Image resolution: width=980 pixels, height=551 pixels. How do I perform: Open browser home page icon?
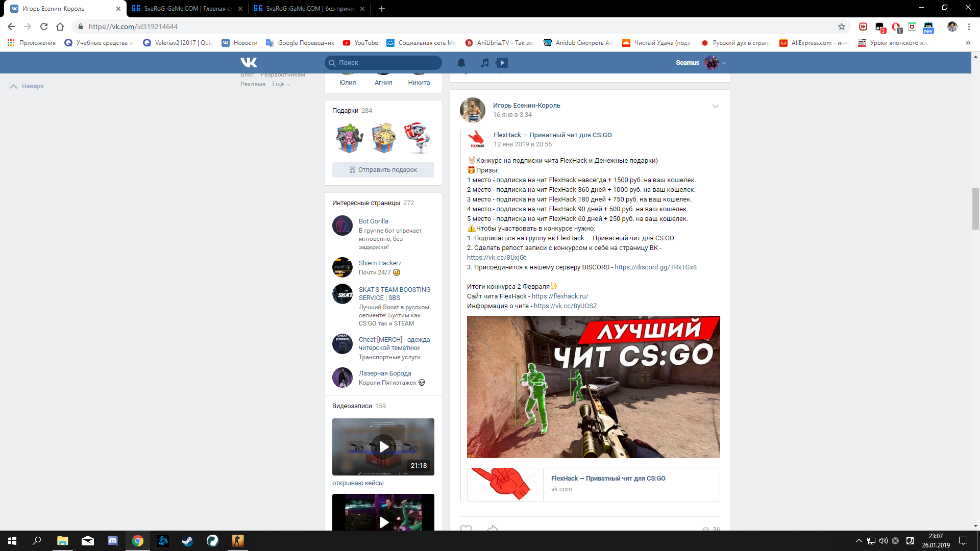60,27
